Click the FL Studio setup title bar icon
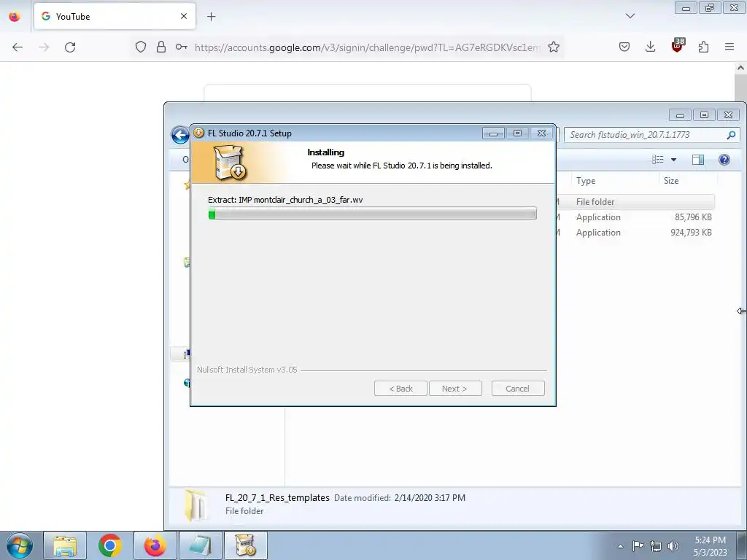 click(x=198, y=133)
